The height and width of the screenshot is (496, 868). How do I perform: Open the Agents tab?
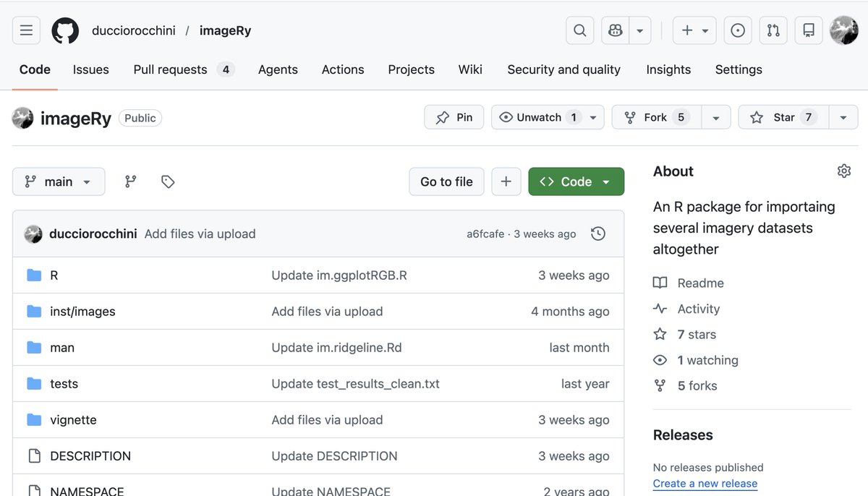(x=278, y=69)
